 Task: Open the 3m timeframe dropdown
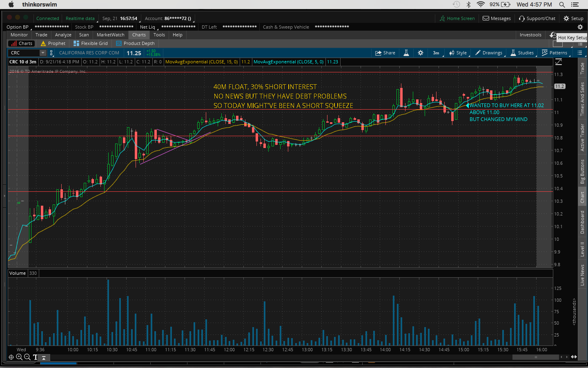click(x=437, y=53)
